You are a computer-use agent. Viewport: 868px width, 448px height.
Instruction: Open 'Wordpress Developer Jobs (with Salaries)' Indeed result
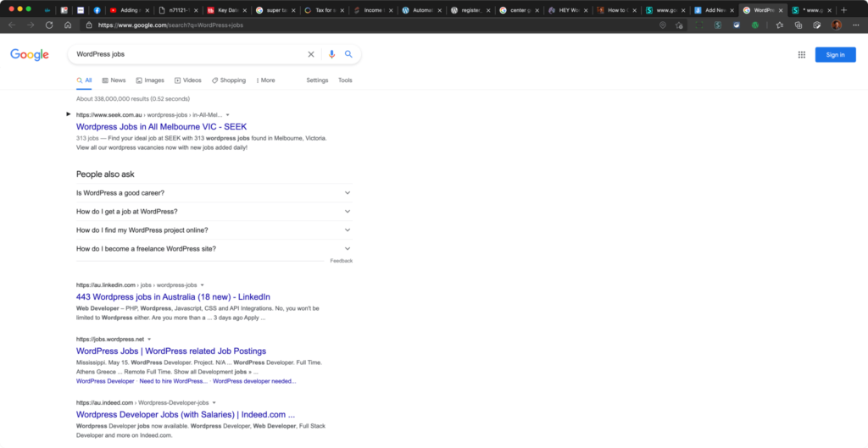[x=186, y=415]
